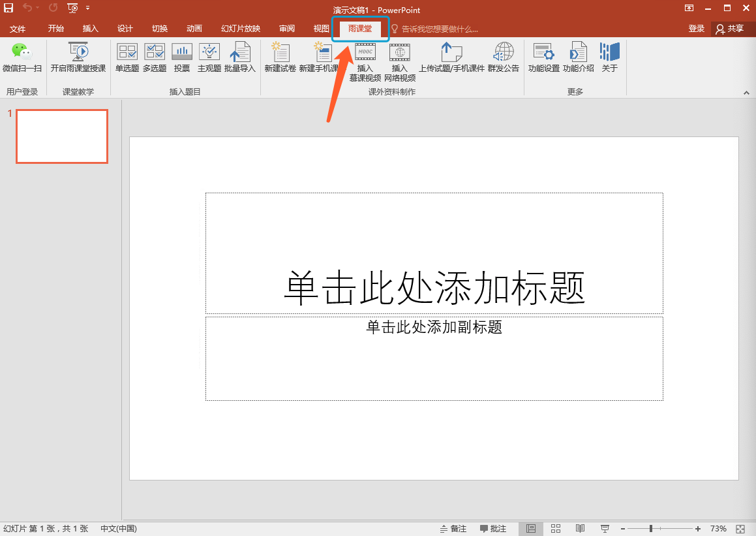Open the ribbon display options button
Image resolution: width=756 pixels, height=536 pixels.
(689, 8)
